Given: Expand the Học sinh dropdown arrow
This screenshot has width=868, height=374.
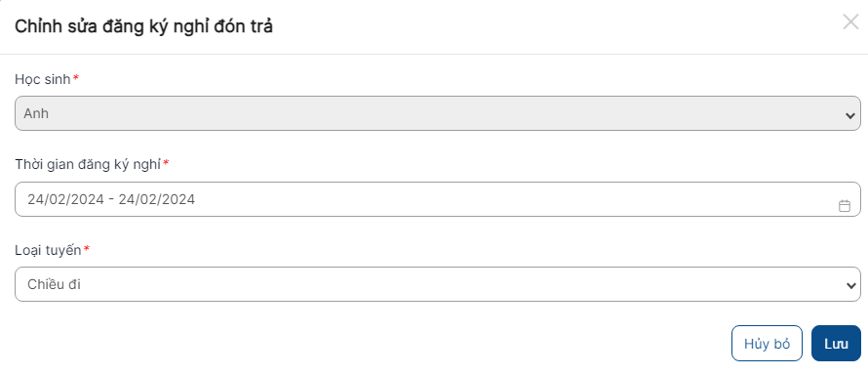Looking at the screenshot, I should click(x=850, y=116).
